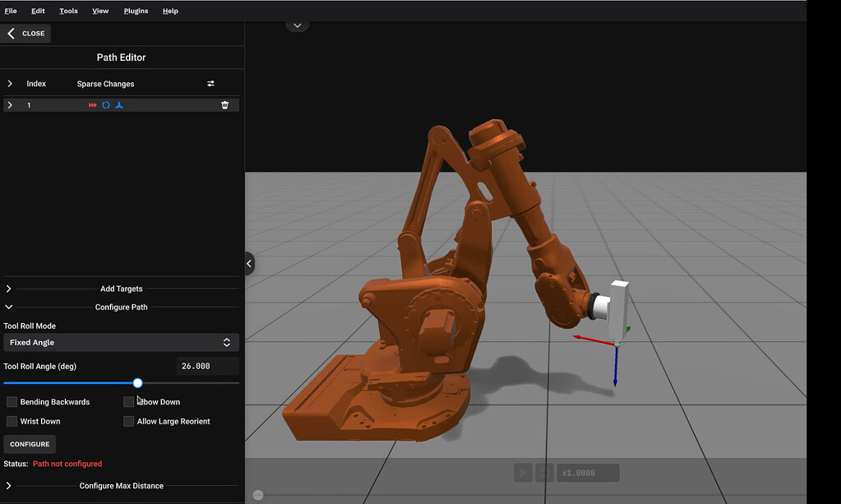The width and height of the screenshot is (841, 504).
Task: Check the Elbow Down option
Action: [x=128, y=401]
